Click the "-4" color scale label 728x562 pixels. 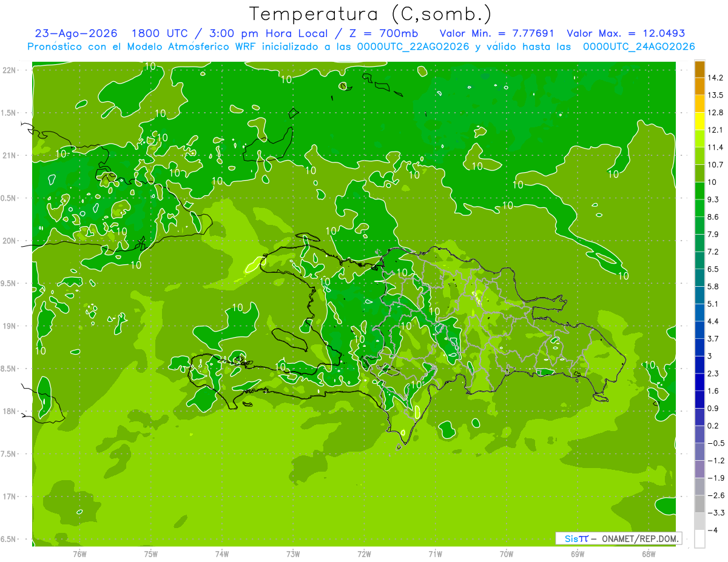tap(712, 530)
